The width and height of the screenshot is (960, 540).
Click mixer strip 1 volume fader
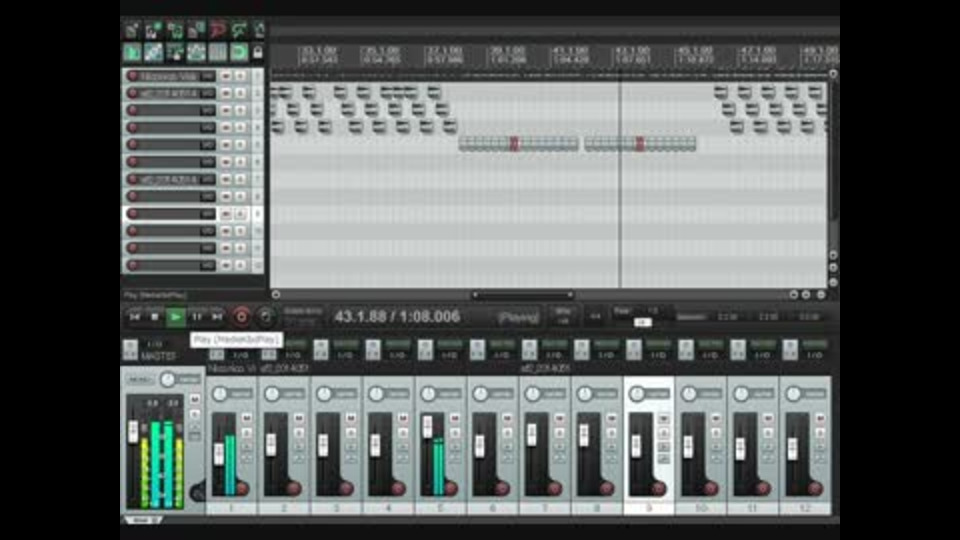[219, 453]
